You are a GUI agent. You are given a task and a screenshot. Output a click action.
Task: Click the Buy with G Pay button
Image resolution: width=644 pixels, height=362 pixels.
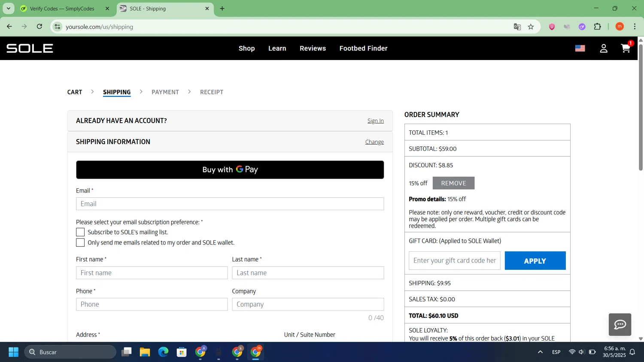tap(230, 170)
